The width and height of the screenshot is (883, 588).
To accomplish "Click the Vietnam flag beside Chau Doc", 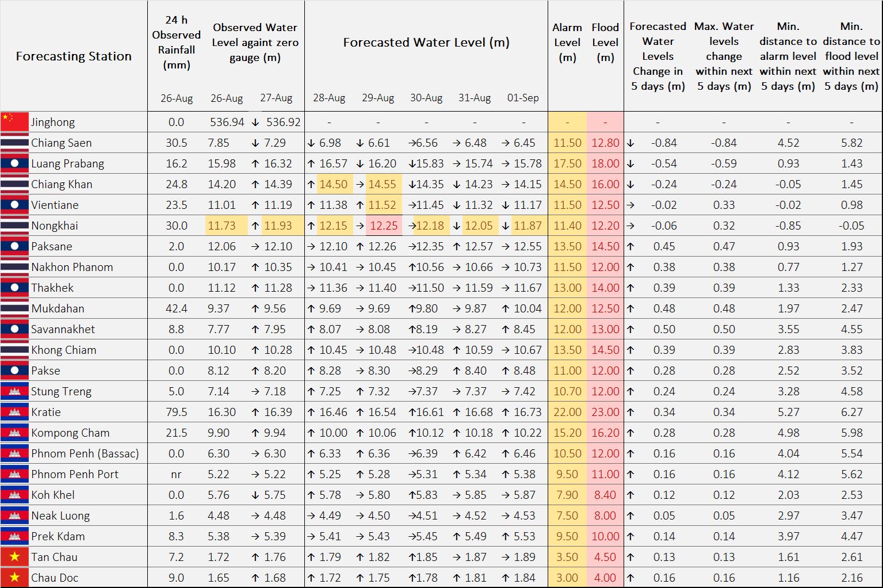I will pyautogui.click(x=14, y=578).
